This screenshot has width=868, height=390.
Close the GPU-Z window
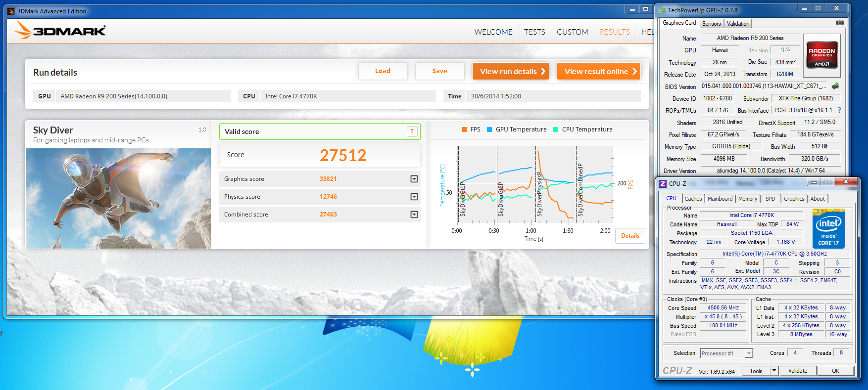click(836, 8)
